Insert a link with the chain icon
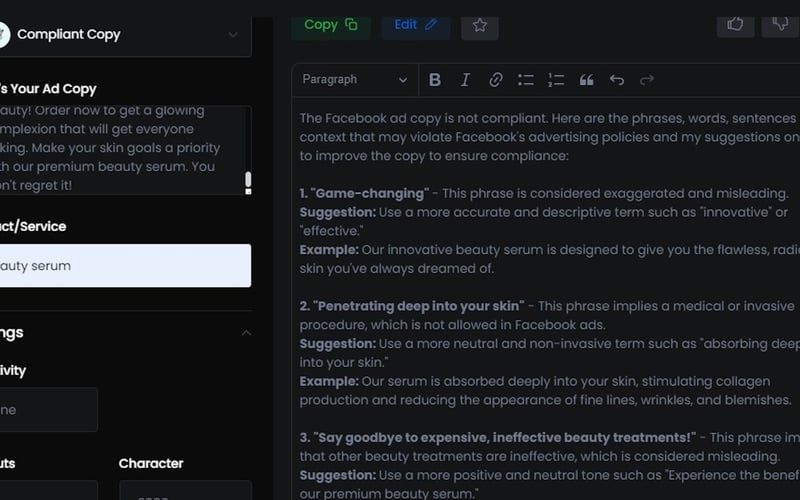This screenshot has height=500, width=800. click(495, 80)
